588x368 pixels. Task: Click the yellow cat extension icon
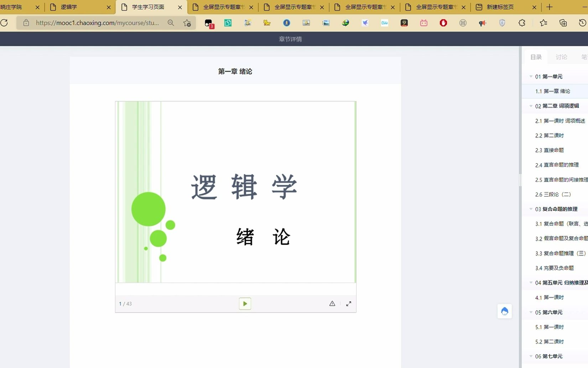pos(267,23)
